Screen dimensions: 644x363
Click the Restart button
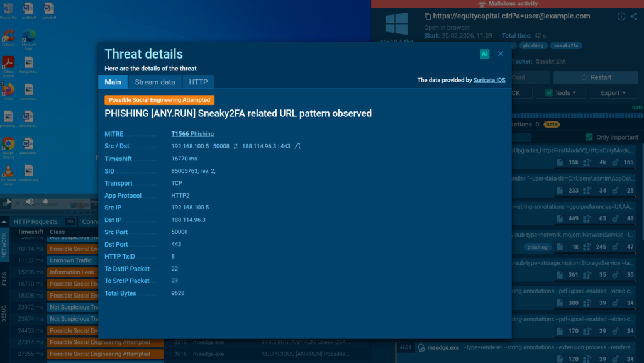[595, 77]
